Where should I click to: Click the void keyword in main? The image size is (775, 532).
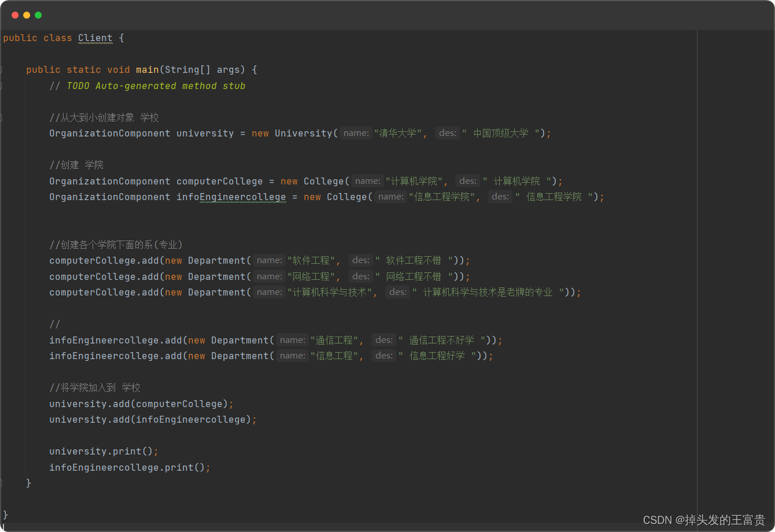pyautogui.click(x=119, y=70)
